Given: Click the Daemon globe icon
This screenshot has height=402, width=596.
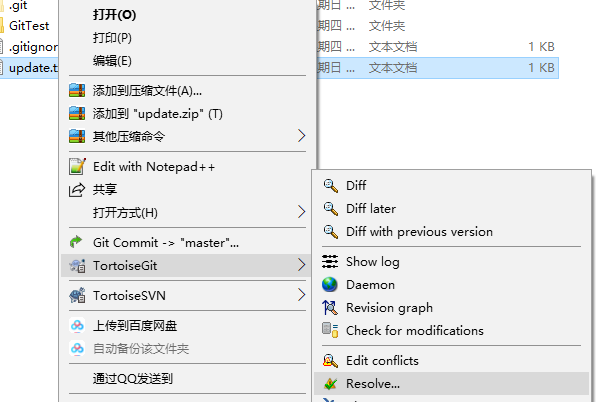Looking at the screenshot, I should 330,285.
